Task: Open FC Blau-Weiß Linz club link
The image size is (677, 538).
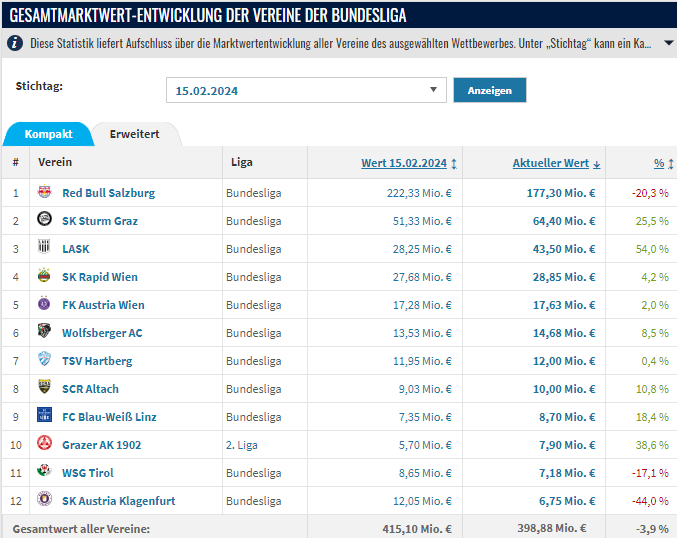Action: point(109,417)
